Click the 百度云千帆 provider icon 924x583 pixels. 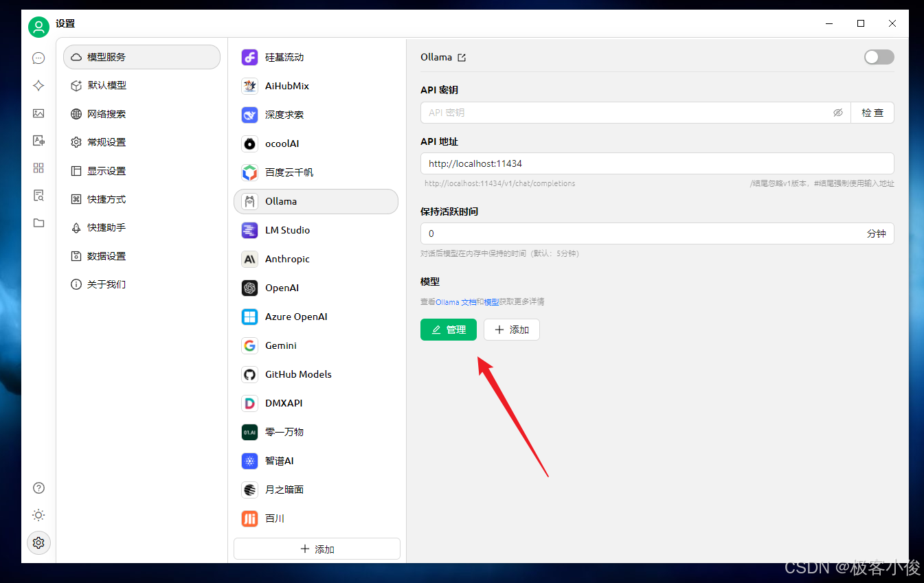(x=250, y=173)
